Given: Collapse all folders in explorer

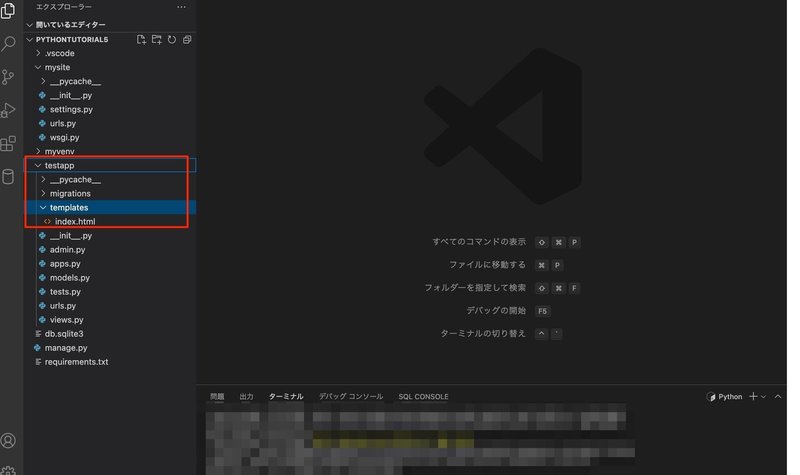Looking at the screenshot, I should tap(187, 39).
